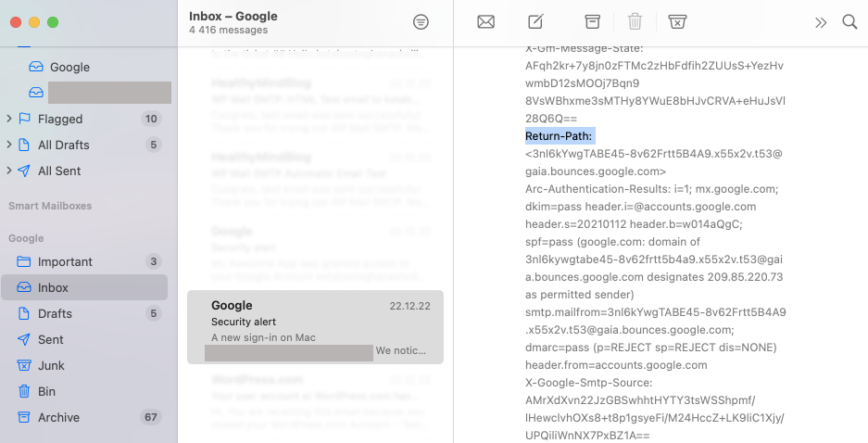Click the Inbox tray icon under Google
The image size is (868, 443).
tap(24, 287)
